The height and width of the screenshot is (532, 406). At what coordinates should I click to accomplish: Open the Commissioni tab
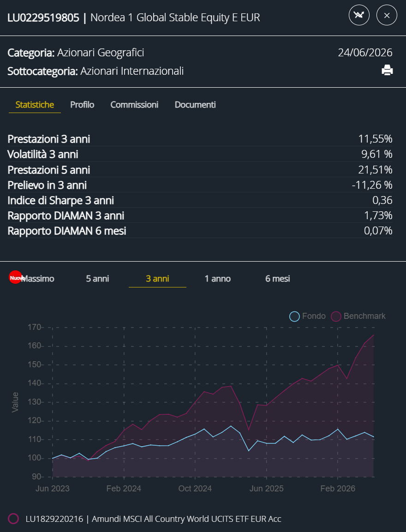(x=134, y=104)
